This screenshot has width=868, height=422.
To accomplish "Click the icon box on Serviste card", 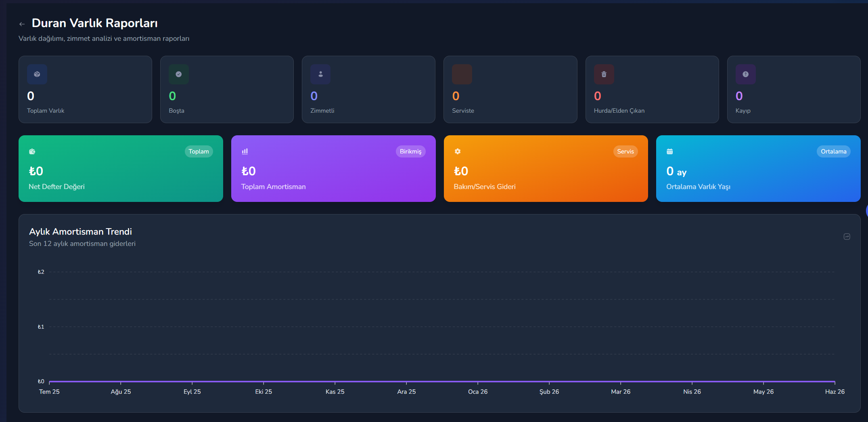I will pos(462,74).
